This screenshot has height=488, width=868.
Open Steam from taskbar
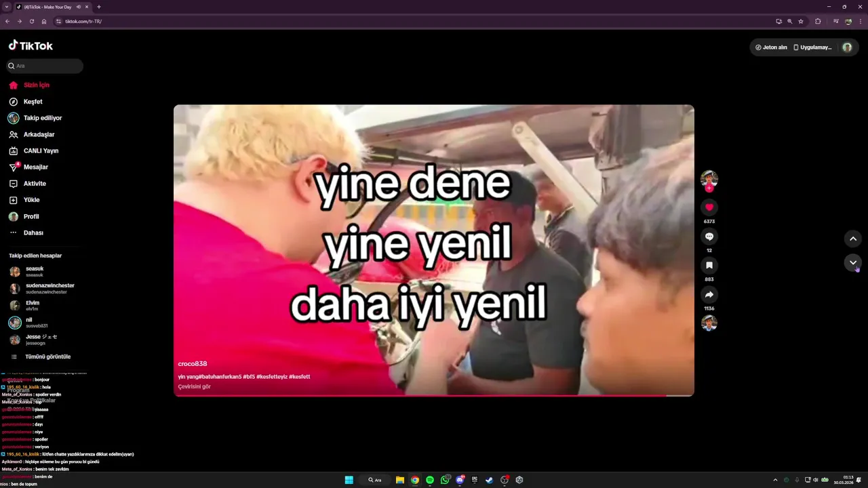click(x=489, y=480)
